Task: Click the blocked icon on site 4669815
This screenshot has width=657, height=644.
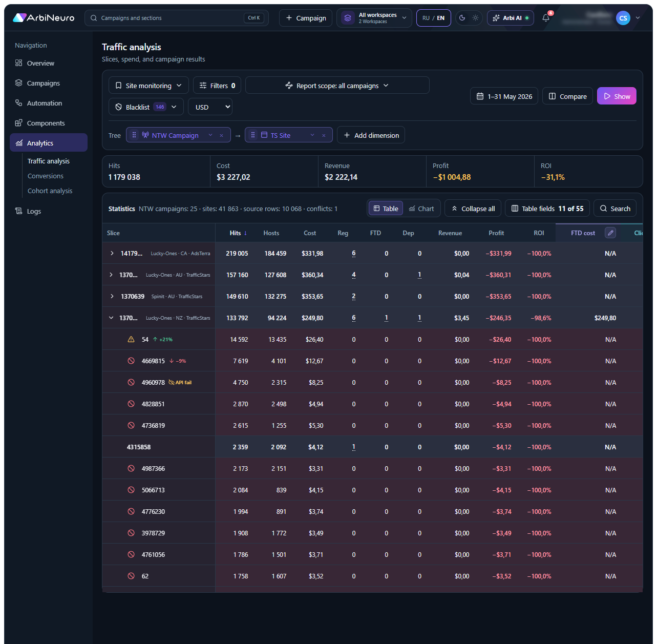Action: (x=131, y=361)
